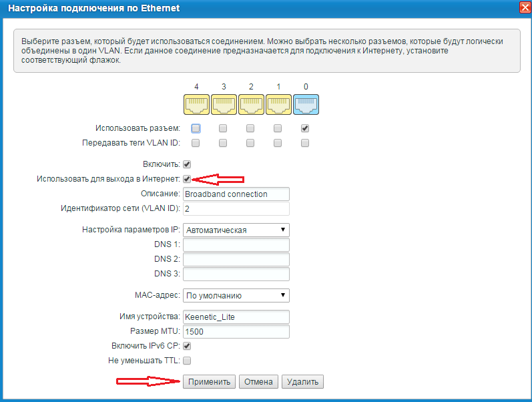Focus the 'Описание' text field

click(x=236, y=194)
